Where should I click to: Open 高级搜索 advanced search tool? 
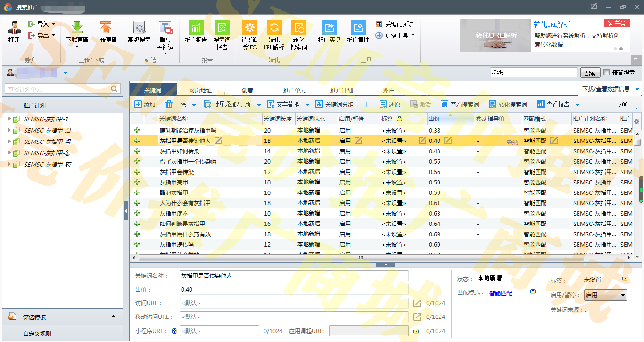point(139,28)
